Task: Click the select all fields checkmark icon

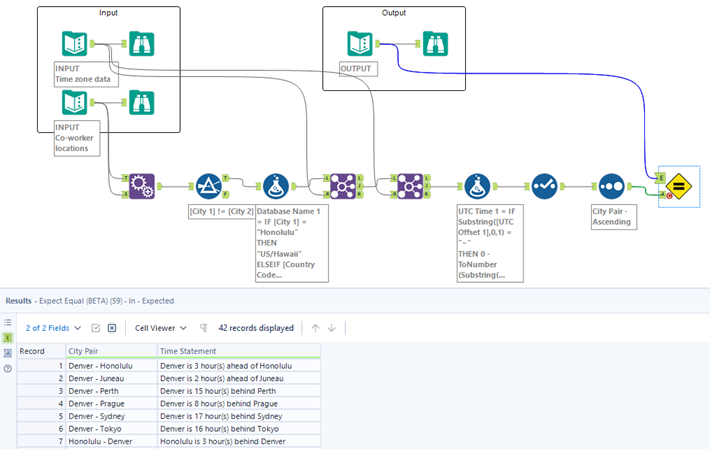Action: tap(96, 328)
